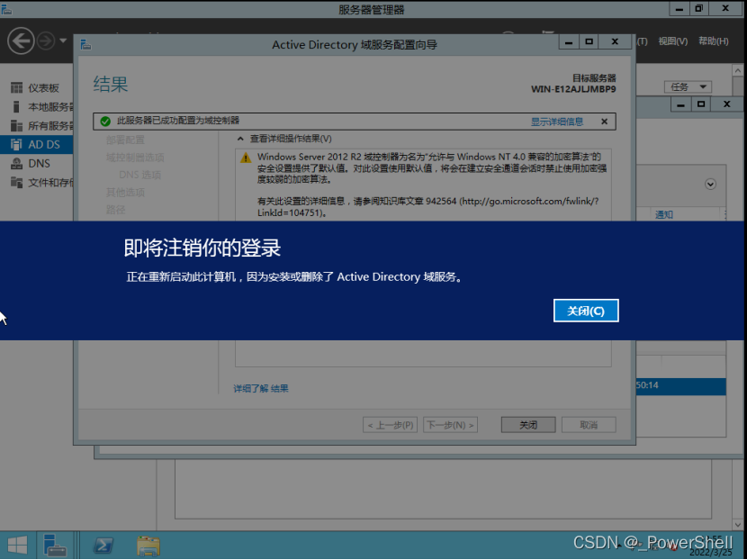The image size is (747, 560).
Task: Click the 仪表板 dashboard icon
Action: [x=17, y=87]
